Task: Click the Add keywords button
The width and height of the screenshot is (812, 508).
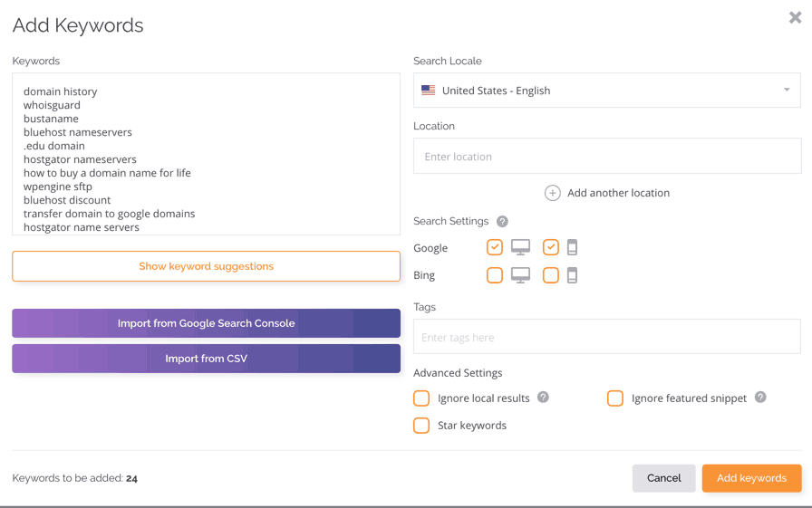Action: [x=751, y=478]
